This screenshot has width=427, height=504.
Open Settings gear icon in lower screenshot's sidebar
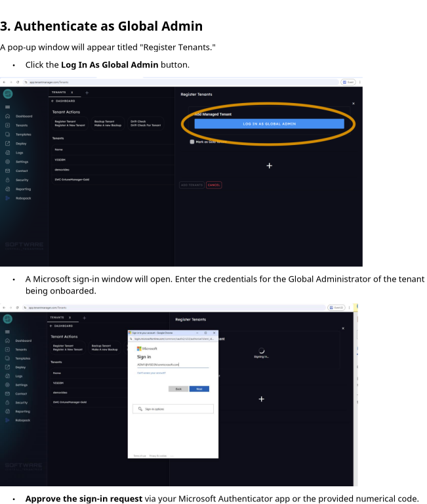point(8,385)
